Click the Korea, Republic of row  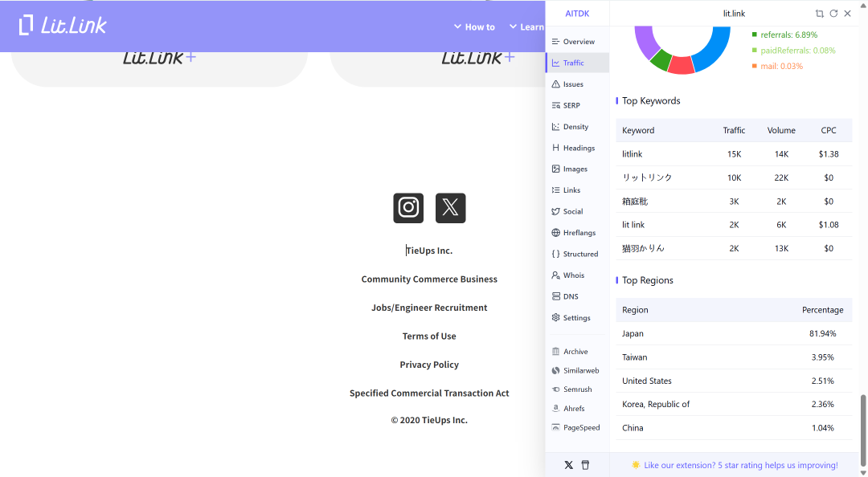(734, 405)
